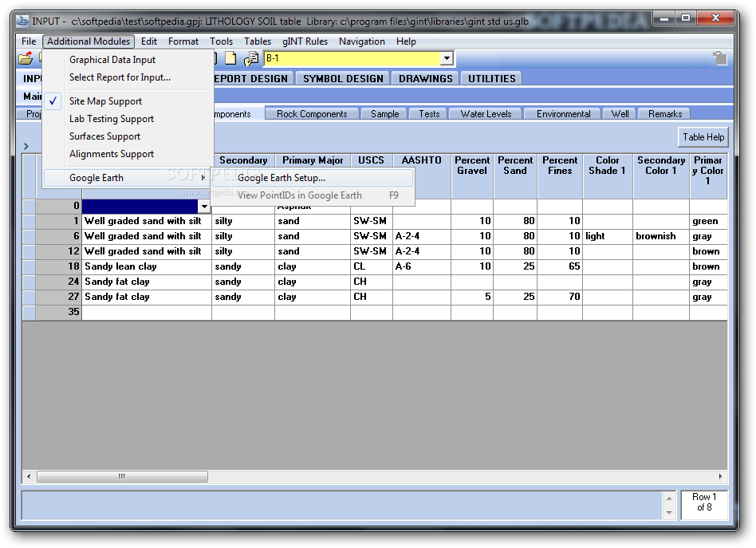756x548 pixels.
Task: Toggle Surfaces Support option
Action: pyautogui.click(x=104, y=136)
